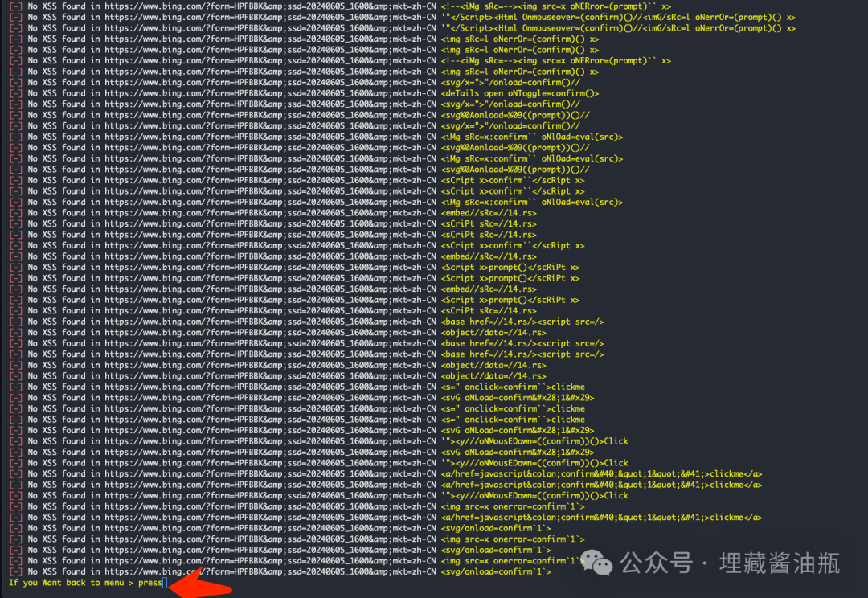Select the '<svg%0Aonload' payload between two '<iMg sRc=x:confirm' rows

coord(515,147)
